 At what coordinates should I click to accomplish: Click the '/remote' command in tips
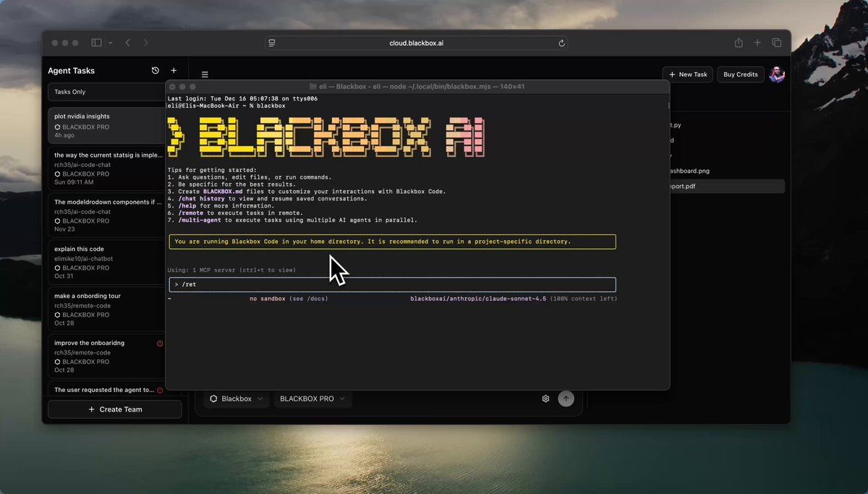(x=192, y=213)
